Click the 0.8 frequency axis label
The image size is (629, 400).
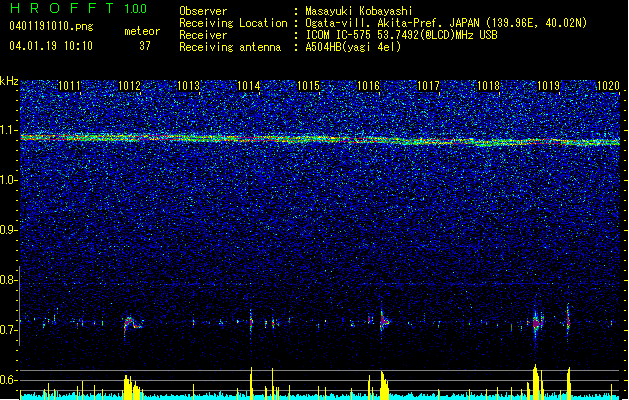(x=9, y=280)
